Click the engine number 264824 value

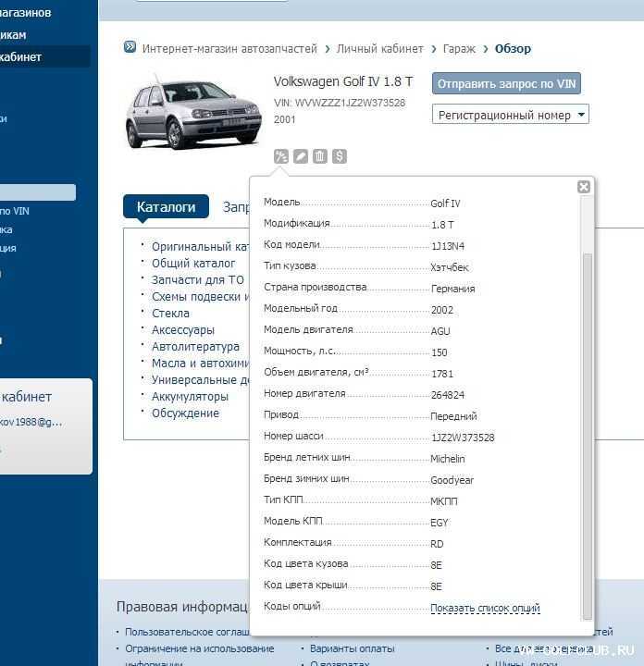[448, 395]
